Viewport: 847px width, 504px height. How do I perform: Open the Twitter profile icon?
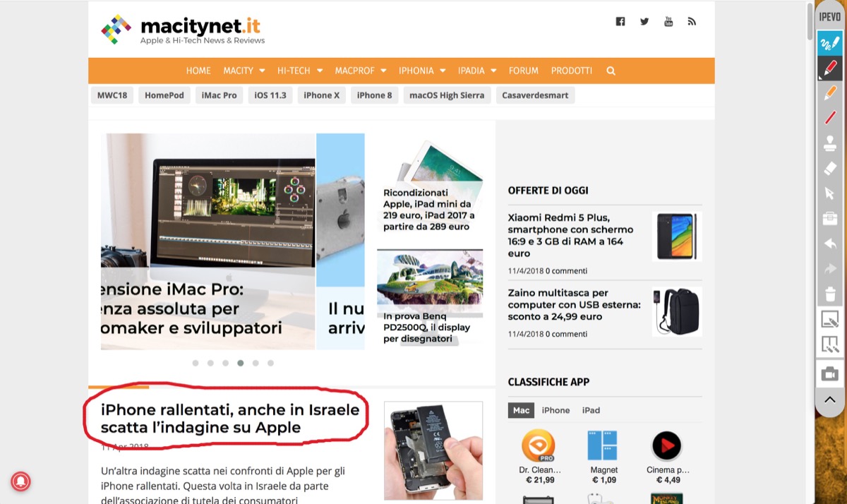[x=644, y=22]
